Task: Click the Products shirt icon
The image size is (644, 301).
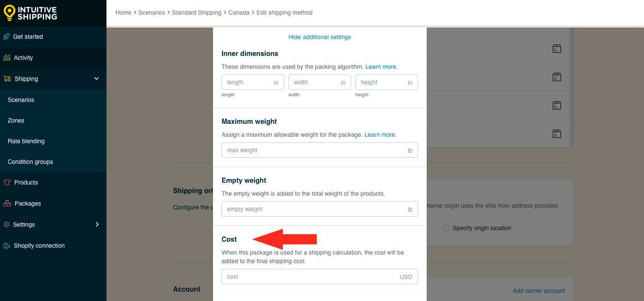Action: (6, 182)
